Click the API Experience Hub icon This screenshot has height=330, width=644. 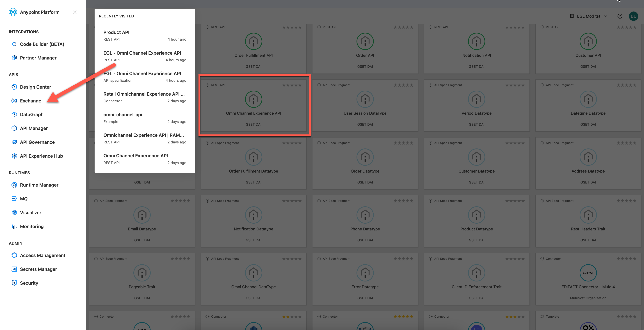point(14,156)
